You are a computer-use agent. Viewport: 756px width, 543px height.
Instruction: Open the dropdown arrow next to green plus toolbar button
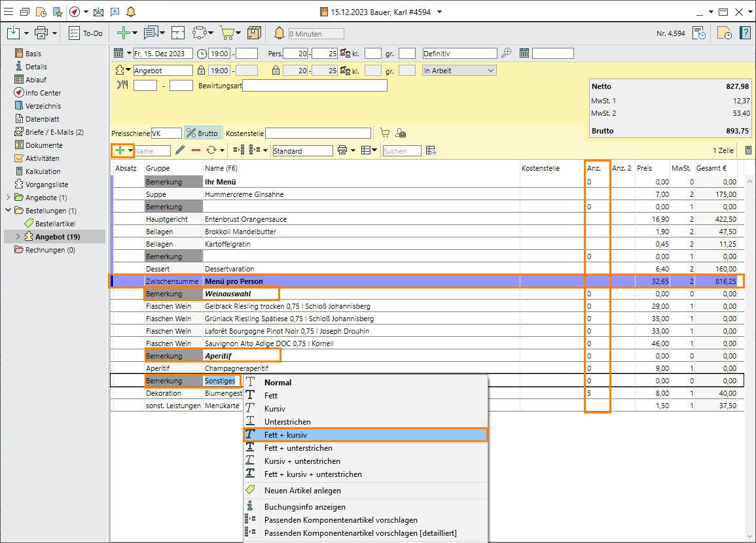(135, 33)
